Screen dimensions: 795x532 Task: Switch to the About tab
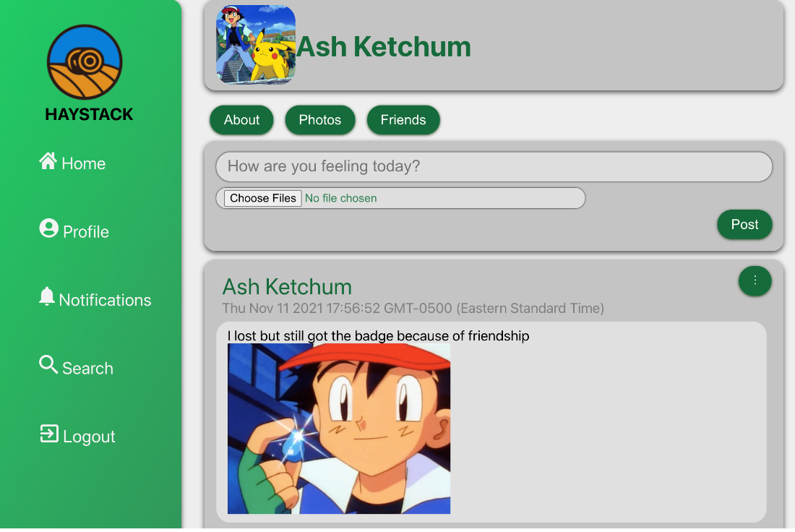(241, 120)
